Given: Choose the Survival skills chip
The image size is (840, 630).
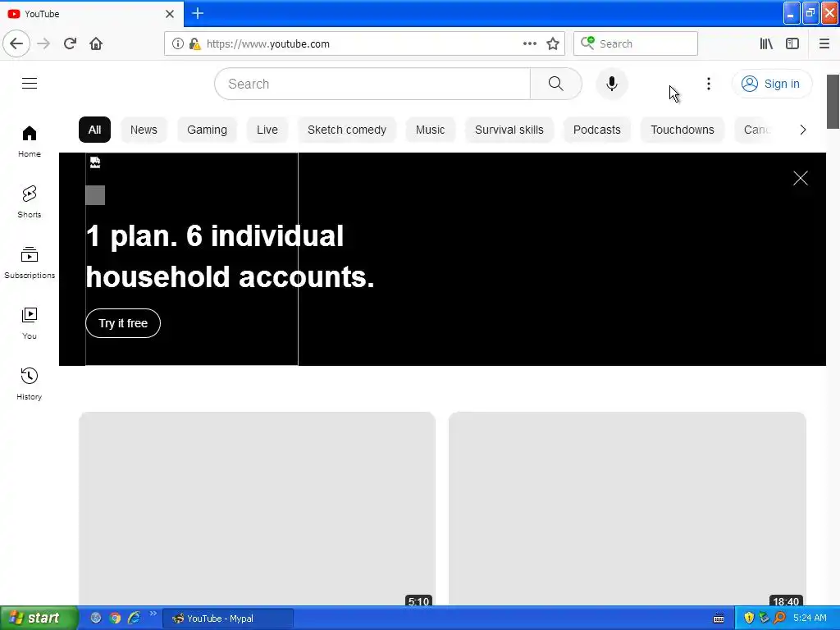Looking at the screenshot, I should (509, 130).
